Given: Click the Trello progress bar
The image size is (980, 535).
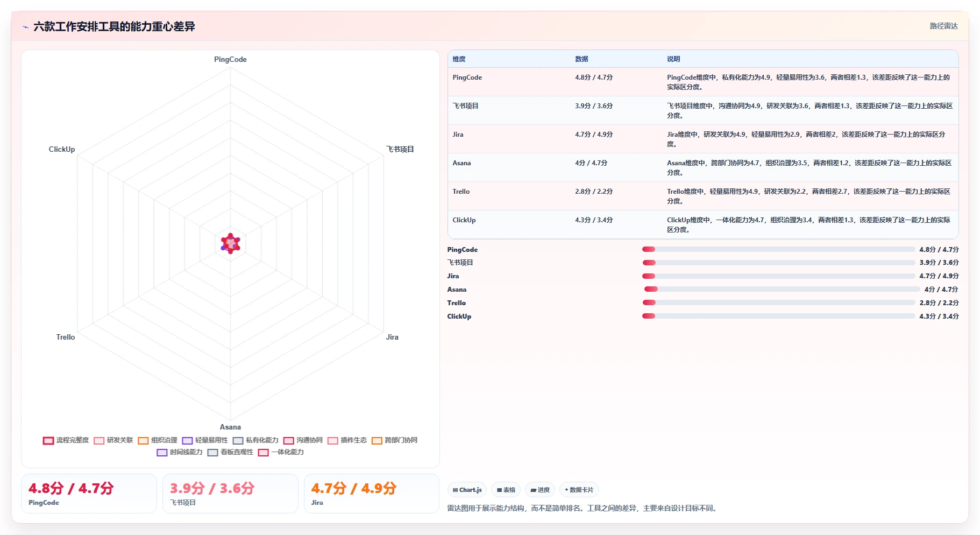Looking at the screenshot, I should click(778, 302).
